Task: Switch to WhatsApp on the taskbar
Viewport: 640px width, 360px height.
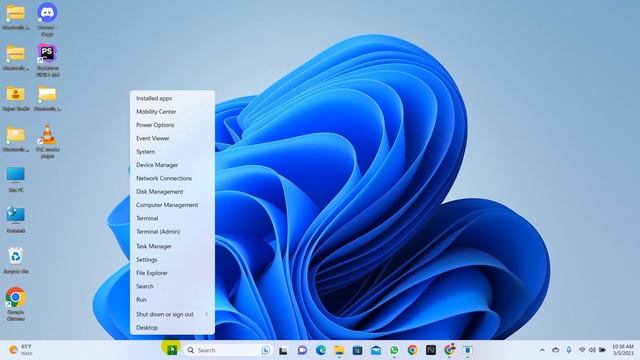Action: tap(394, 350)
